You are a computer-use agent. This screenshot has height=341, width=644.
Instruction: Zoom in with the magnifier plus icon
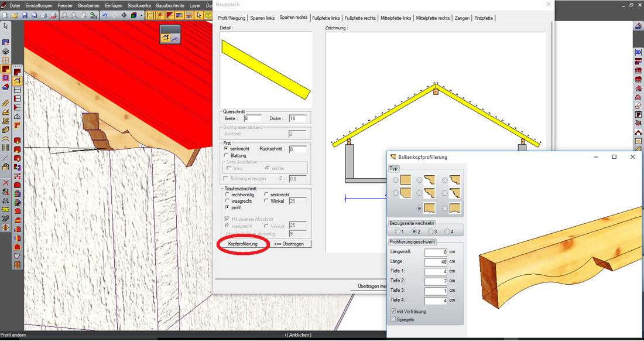coord(65,15)
